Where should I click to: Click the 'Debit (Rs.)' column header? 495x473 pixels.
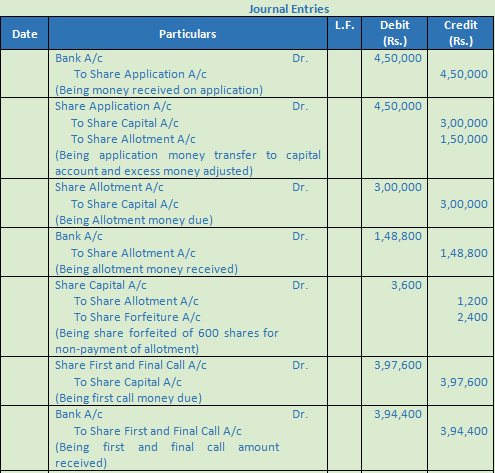(395, 33)
